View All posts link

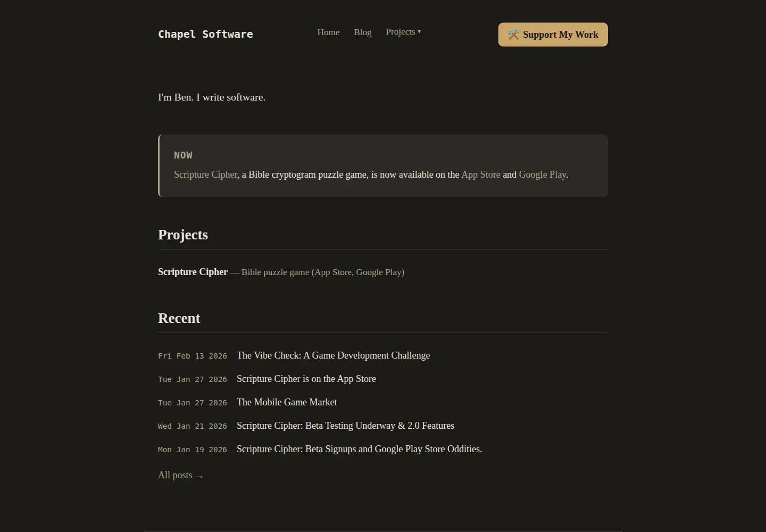(181, 475)
